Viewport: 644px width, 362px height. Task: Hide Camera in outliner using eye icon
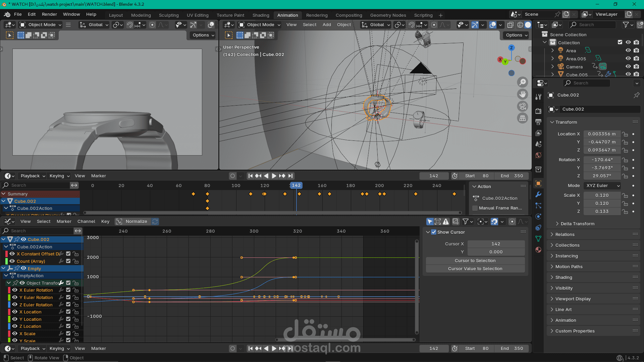628,67
